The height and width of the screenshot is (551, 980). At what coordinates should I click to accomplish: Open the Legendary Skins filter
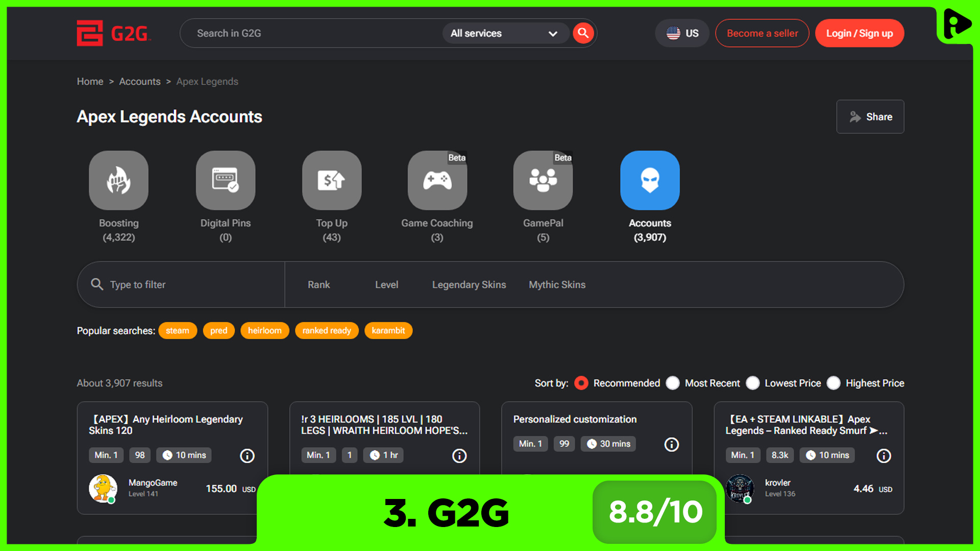pyautogui.click(x=469, y=284)
